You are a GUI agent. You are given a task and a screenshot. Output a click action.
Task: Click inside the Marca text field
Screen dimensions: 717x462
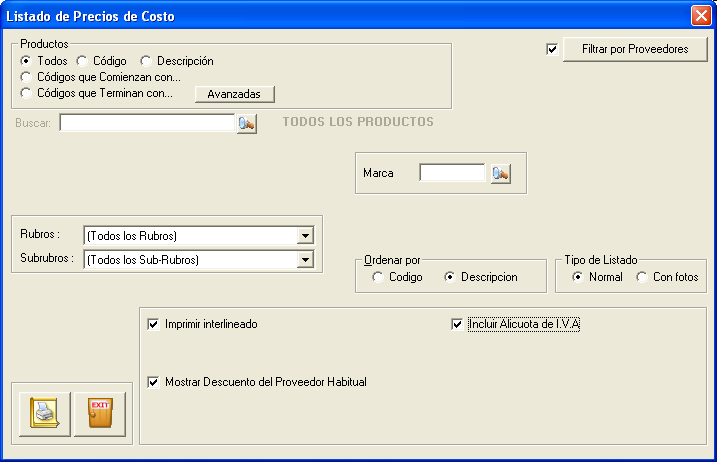[x=452, y=173]
